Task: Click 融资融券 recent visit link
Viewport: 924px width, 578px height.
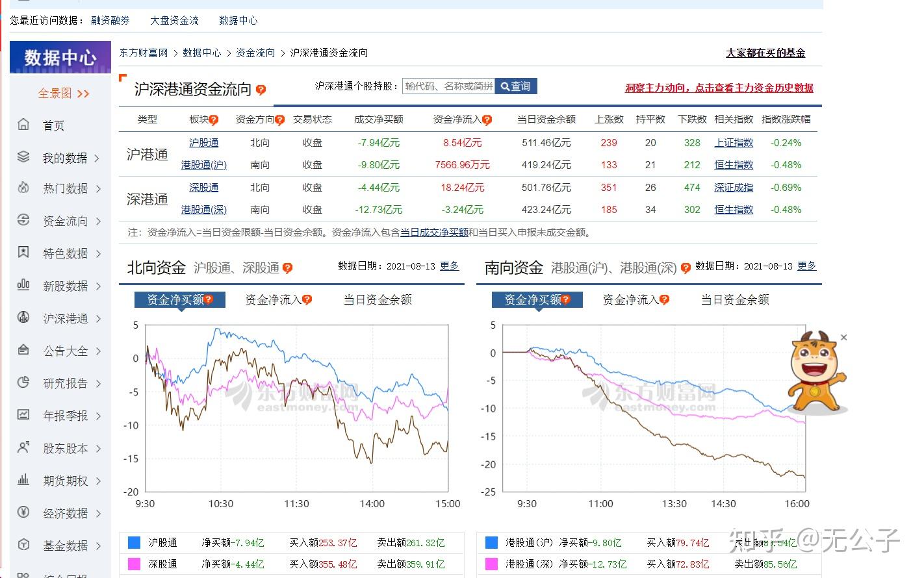Action: pos(110,20)
